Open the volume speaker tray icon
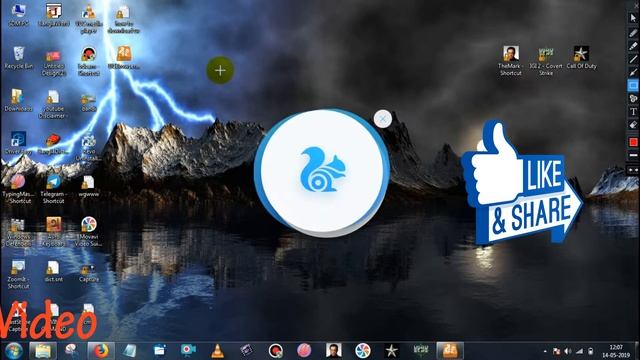The image size is (640, 360). click(x=568, y=351)
